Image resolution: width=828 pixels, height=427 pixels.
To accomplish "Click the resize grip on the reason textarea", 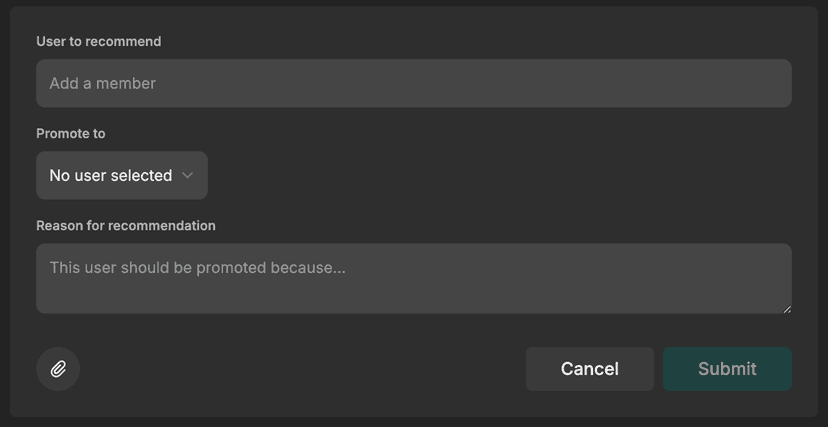I will coord(786,308).
